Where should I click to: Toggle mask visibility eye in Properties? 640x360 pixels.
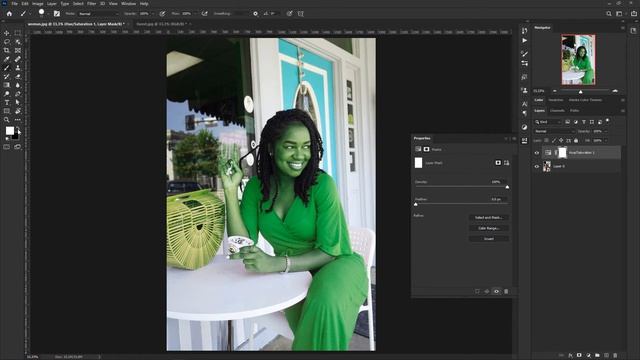[496, 291]
